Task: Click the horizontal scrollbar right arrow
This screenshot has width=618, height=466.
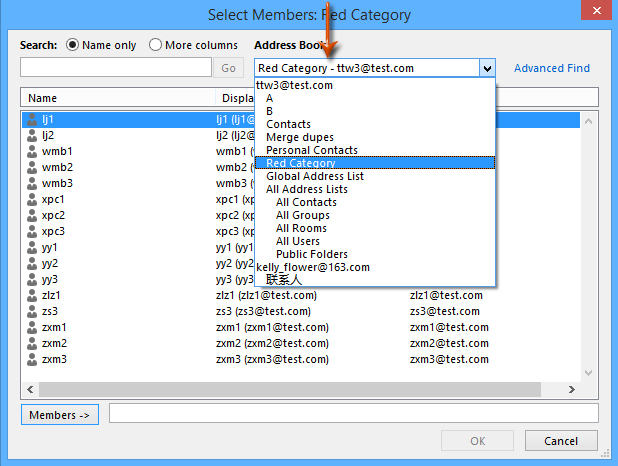Action: coord(571,390)
